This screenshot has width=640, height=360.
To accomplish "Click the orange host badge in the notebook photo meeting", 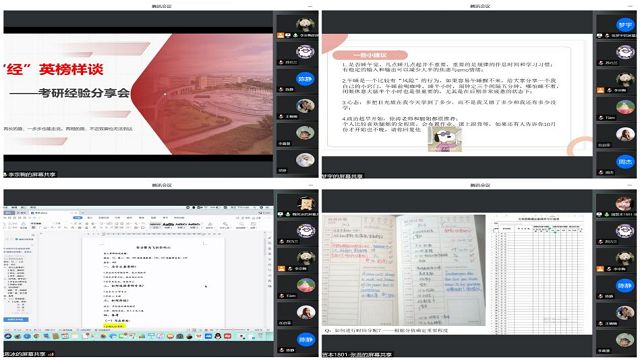I will (600, 269).
